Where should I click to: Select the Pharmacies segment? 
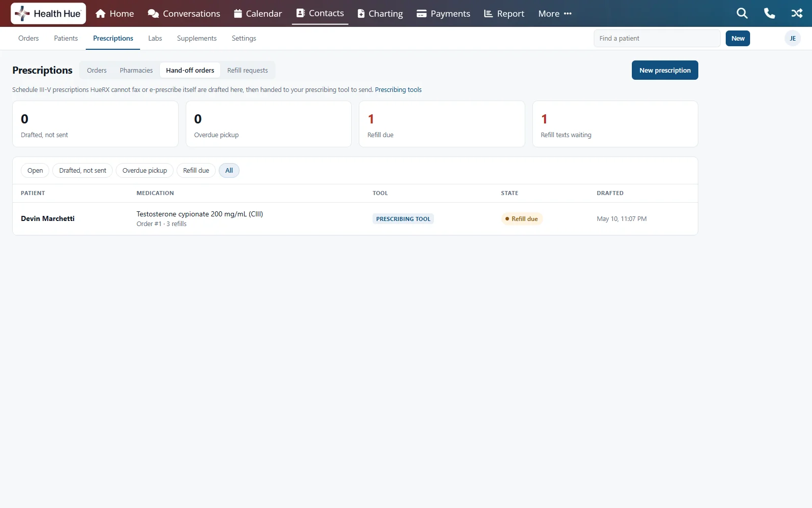point(136,71)
